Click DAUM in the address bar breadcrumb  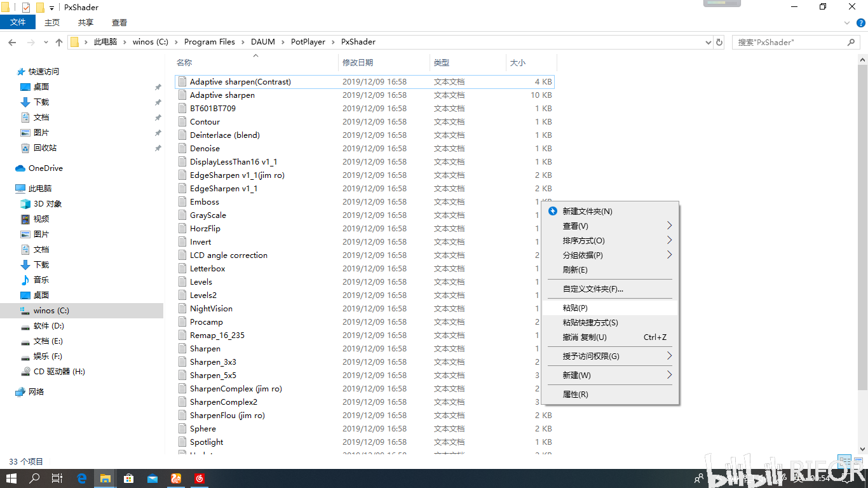pos(263,42)
